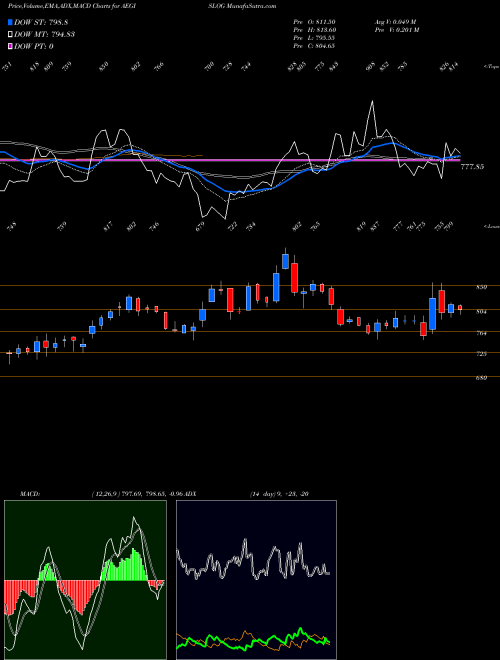Select the 'DOW PT: 0' legend text

(34, 46)
